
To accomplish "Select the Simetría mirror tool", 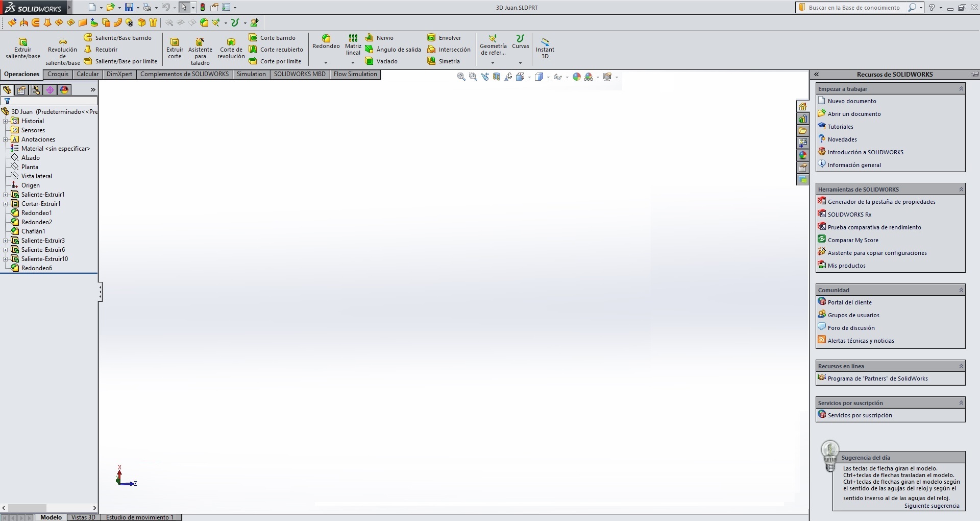I will click(444, 61).
